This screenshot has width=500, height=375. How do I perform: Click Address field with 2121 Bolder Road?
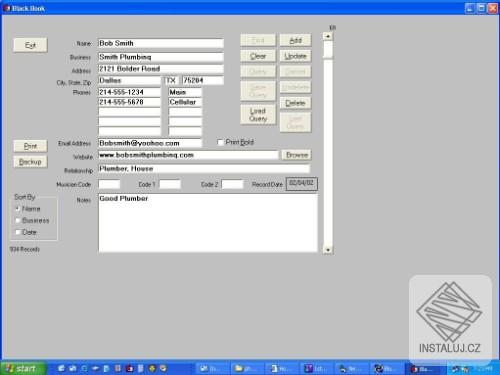point(161,69)
